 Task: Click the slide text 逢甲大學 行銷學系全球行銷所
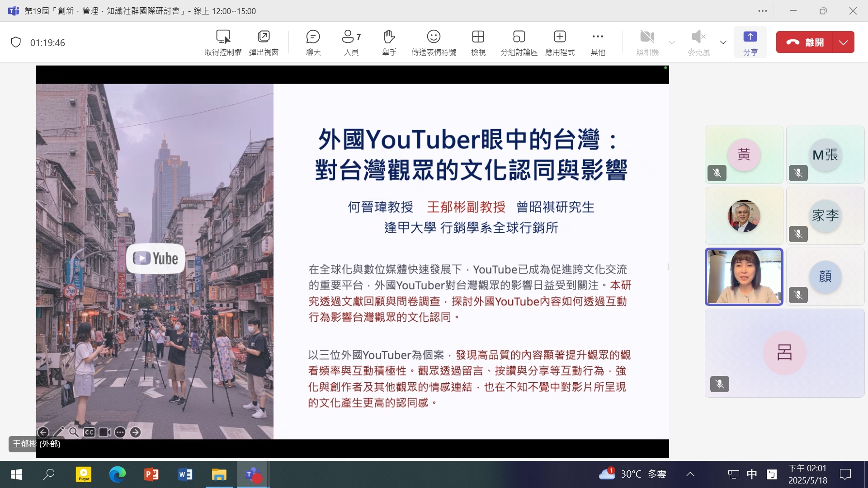tap(471, 227)
